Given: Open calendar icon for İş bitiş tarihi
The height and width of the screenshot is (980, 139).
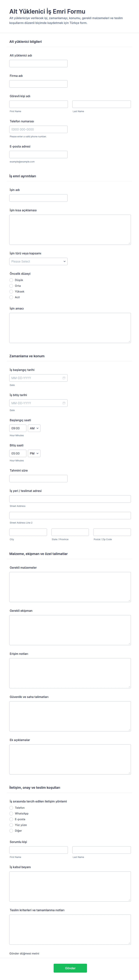Looking at the screenshot, I should click(x=64, y=403).
